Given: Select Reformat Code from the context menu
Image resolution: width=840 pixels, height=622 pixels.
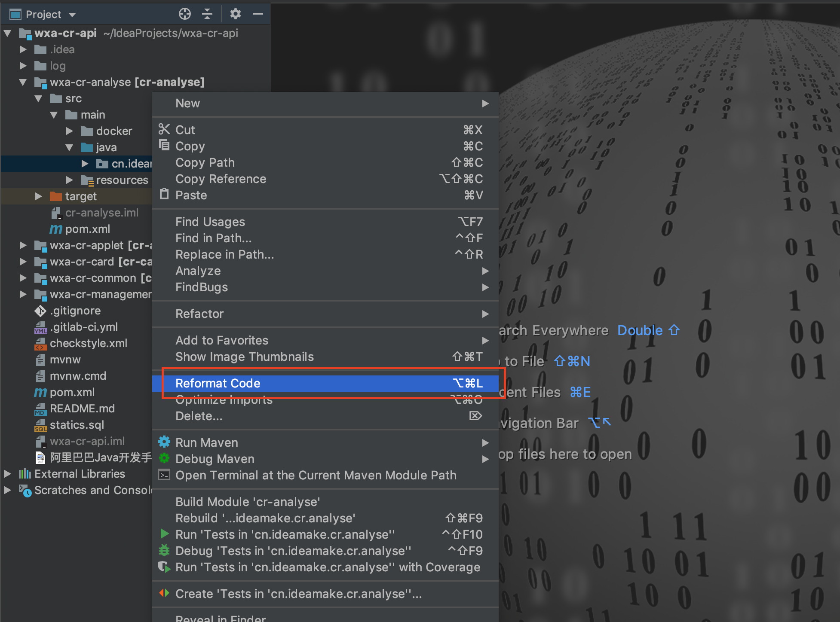Looking at the screenshot, I should coord(218,383).
